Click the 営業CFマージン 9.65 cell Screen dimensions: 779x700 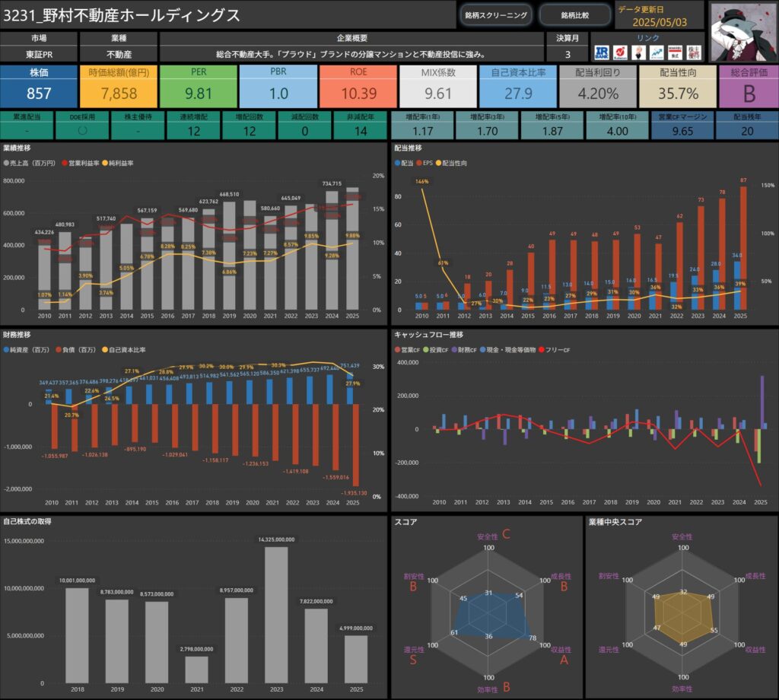click(x=682, y=126)
